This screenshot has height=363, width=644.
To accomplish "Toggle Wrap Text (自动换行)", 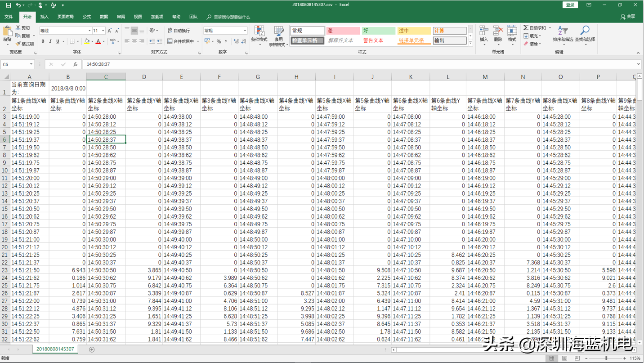I will coord(179,31).
